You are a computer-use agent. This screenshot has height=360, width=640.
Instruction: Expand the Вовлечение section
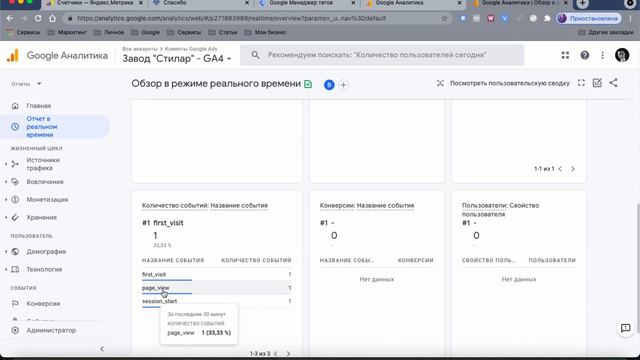pyautogui.click(x=6, y=182)
